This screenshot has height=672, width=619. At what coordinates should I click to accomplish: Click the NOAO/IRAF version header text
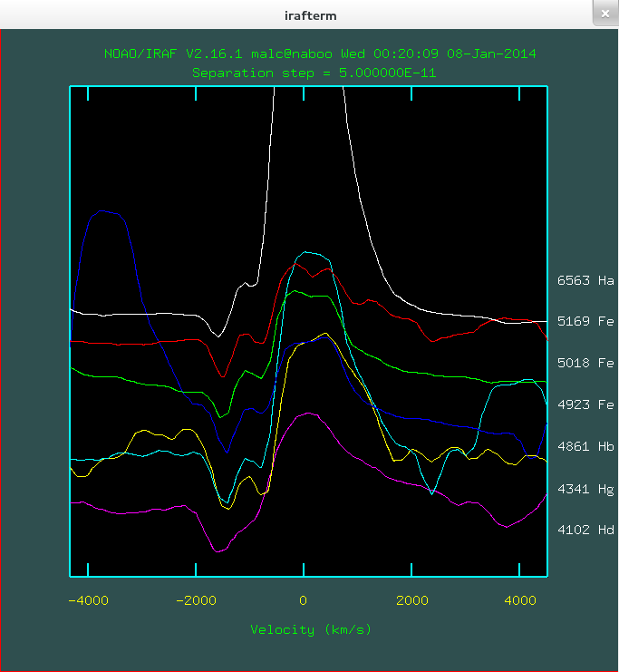(320, 54)
